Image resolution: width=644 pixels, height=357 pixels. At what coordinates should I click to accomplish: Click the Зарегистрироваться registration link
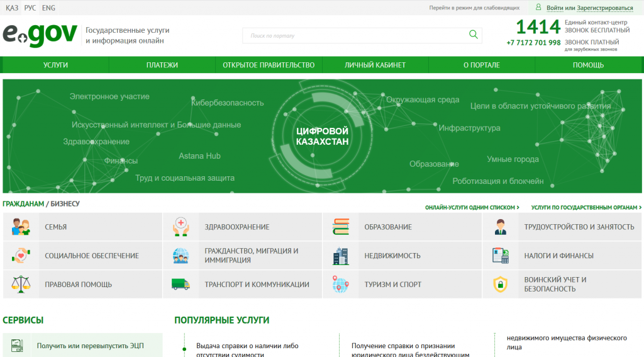pyautogui.click(x=604, y=8)
